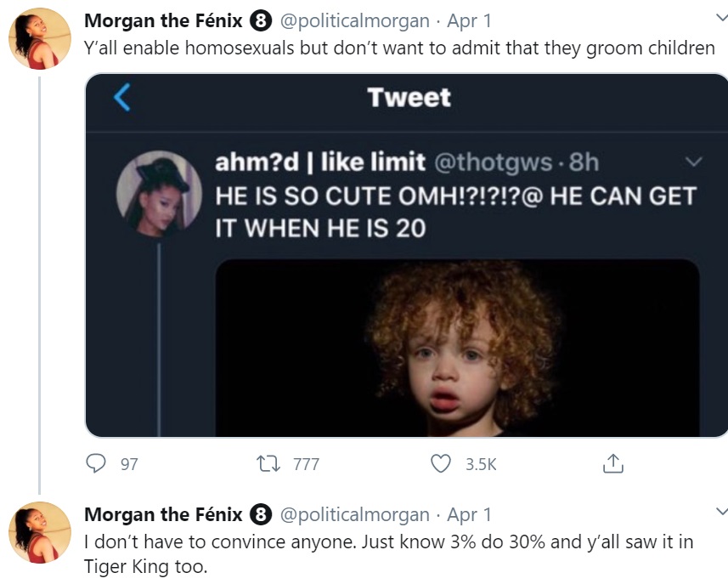Open @thotgws handle in embedded tweet
This screenshot has width=728, height=584.
493,162
